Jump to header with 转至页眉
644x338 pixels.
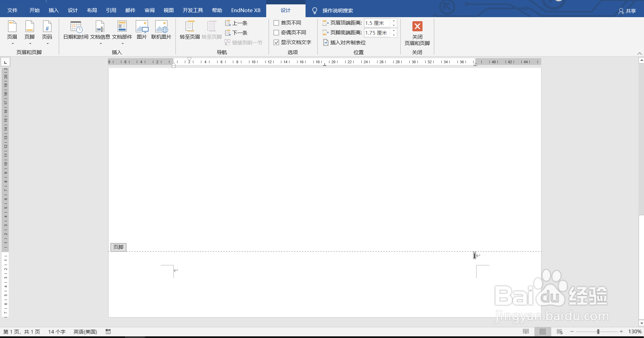(x=190, y=30)
